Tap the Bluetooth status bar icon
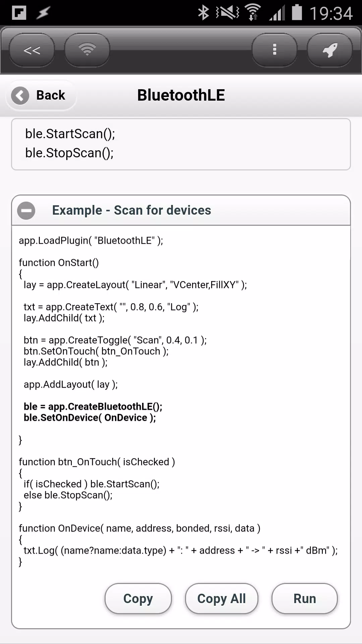Image resolution: width=362 pixels, height=644 pixels. 203,13
